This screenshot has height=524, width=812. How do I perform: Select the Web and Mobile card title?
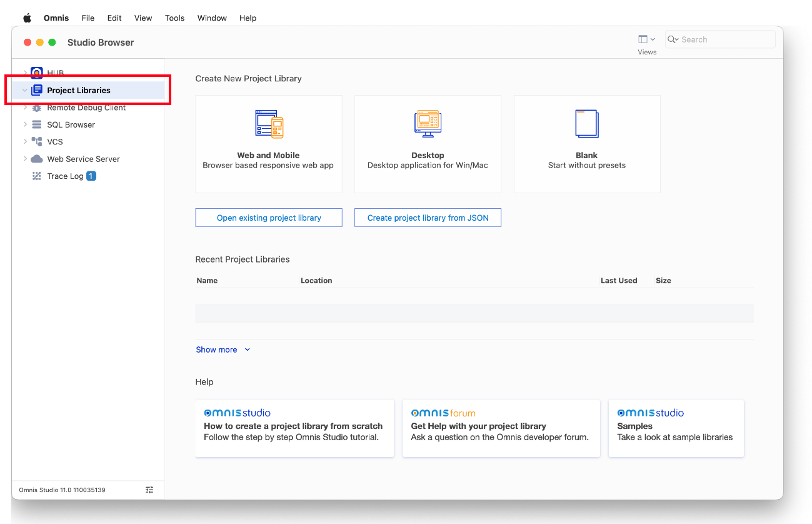[268, 155]
